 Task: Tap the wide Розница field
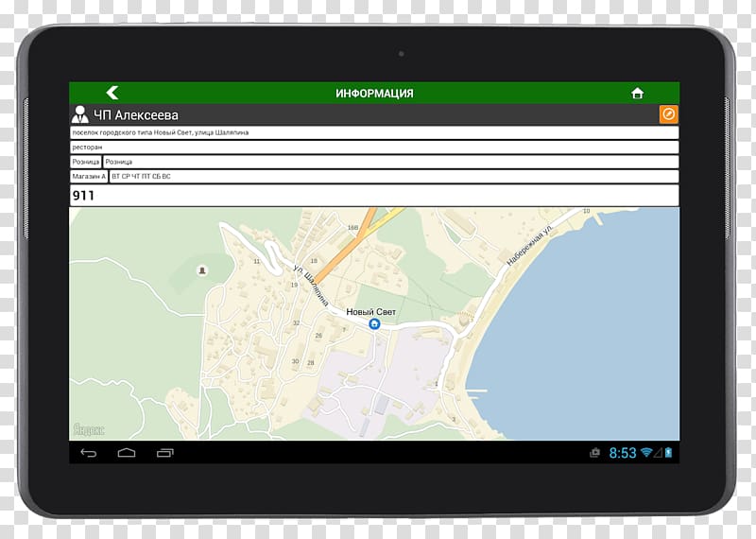coord(390,162)
